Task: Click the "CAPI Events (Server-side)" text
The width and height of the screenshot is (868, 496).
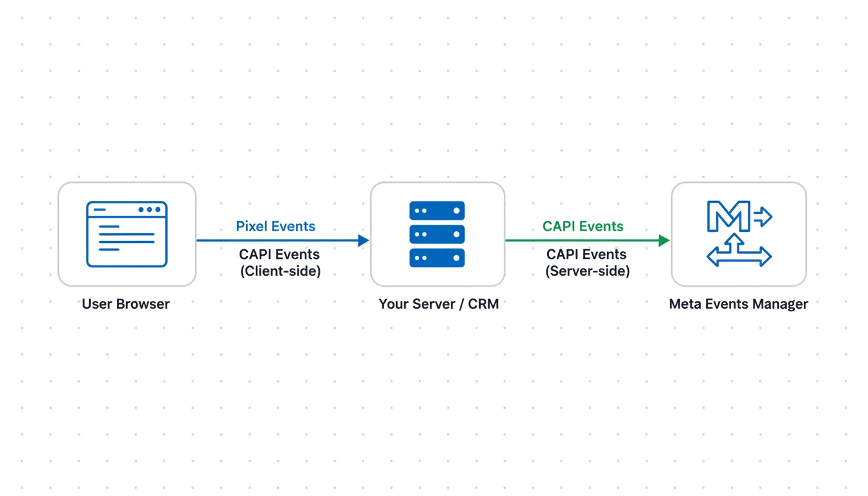Action: coord(587,263)
